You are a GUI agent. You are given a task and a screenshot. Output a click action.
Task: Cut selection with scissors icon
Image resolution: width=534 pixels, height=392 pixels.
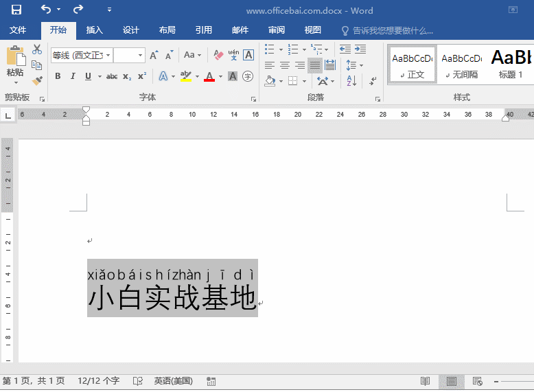(x=37, y=49)
